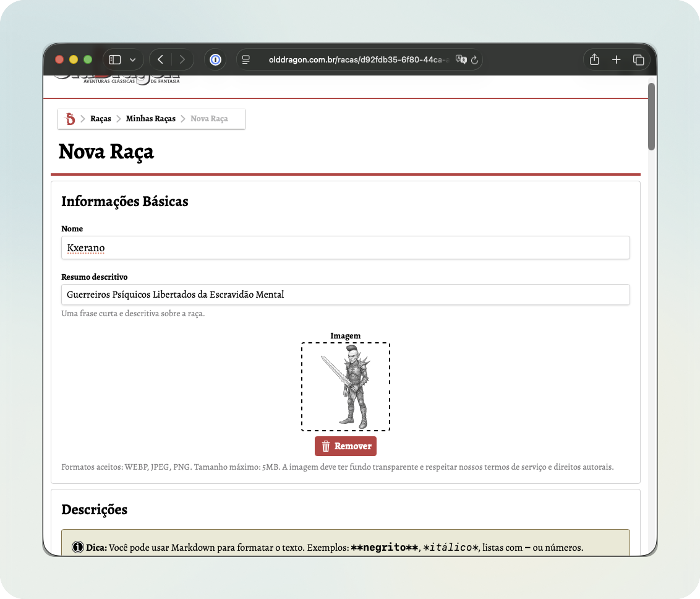Open the Share menu

pos(594,59)
